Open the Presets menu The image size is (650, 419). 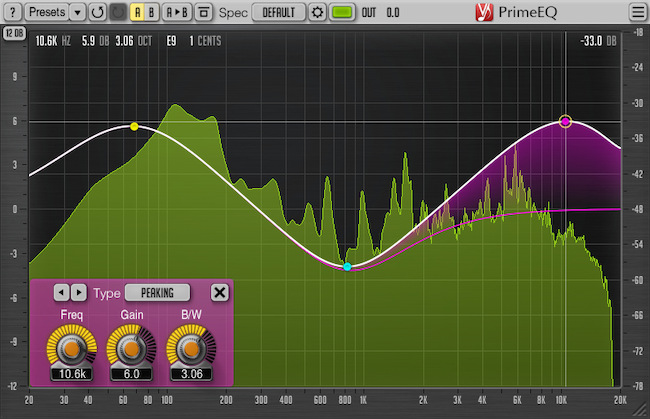coord(47,12)
